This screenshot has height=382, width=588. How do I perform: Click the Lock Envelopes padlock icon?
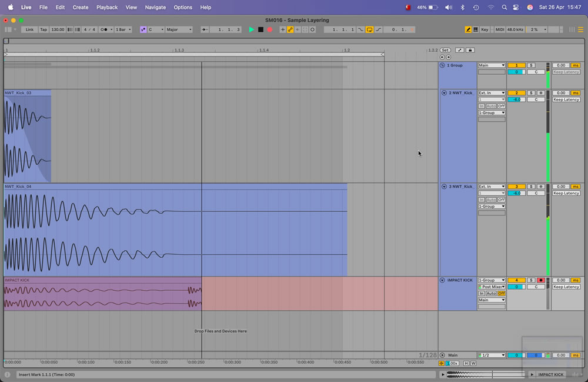(x=470, y=50)
